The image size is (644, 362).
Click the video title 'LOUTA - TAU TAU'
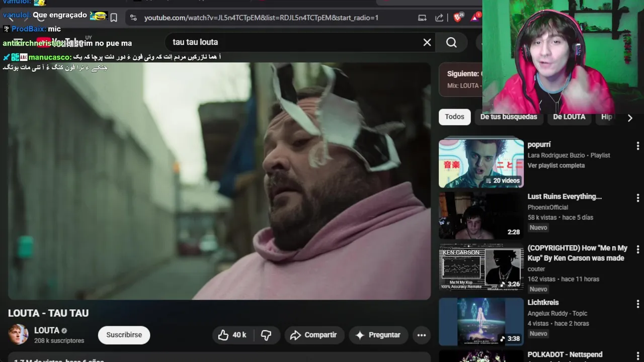(48, 313)
